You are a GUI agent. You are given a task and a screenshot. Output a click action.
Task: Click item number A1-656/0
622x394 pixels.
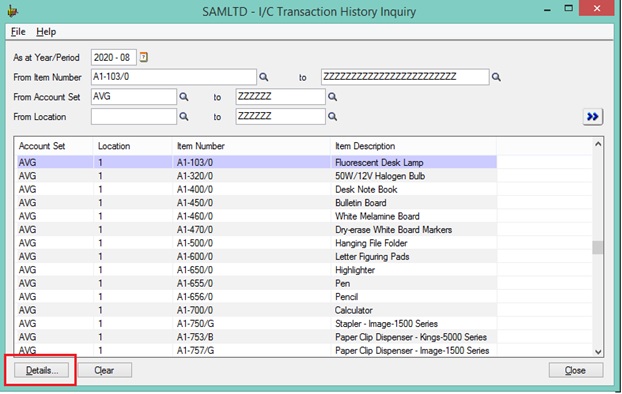(x=195, y=297)
